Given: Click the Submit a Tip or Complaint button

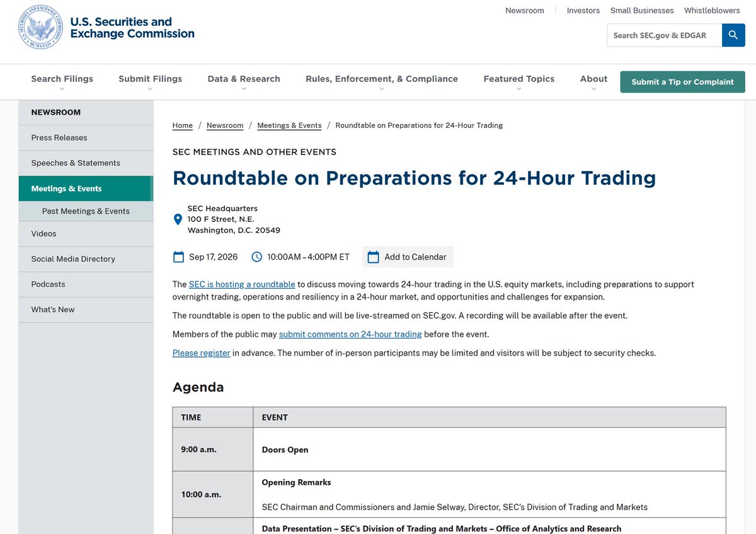Looking at the screenshot, I should [682, 82].
